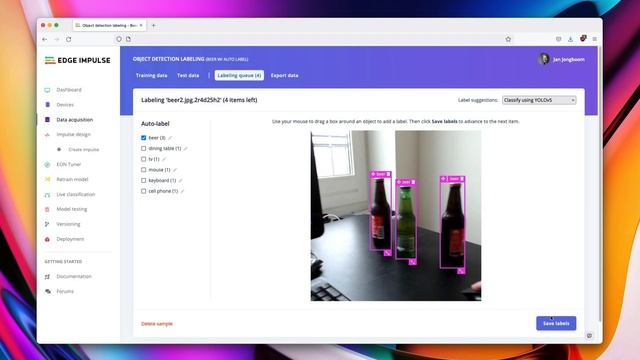
Task: Click the Jan Jongboom username
Action: (569, 60)
